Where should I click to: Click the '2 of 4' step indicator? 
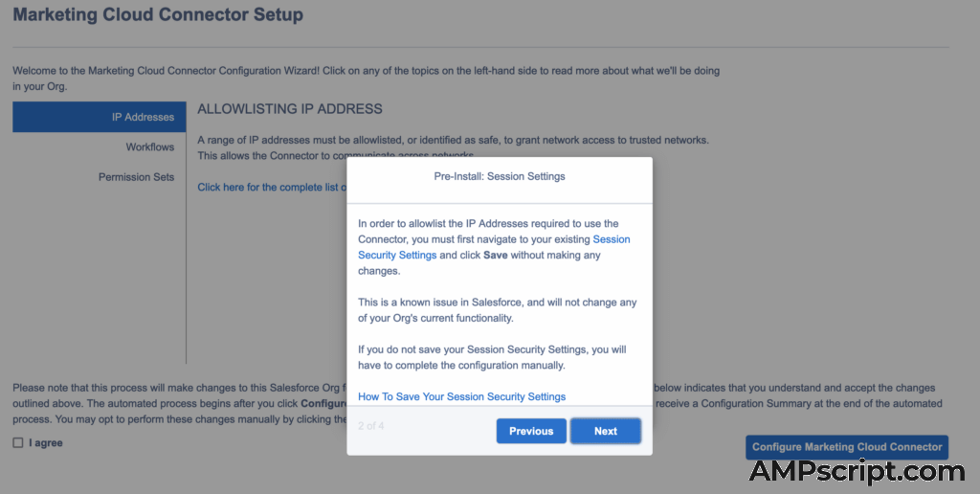(371, 424)
